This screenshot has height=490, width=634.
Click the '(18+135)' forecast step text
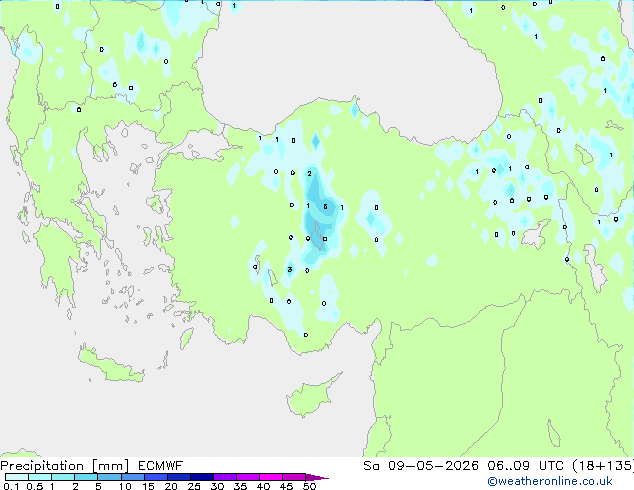[603, 466]
